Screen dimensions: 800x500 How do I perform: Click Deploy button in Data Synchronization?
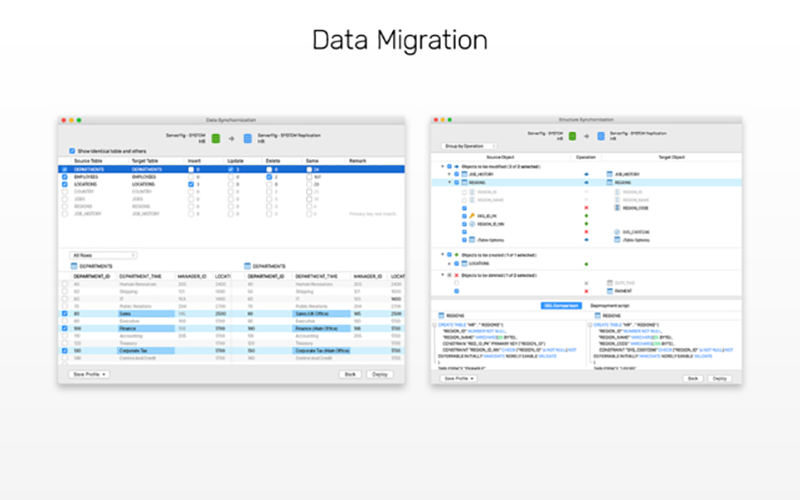tap(380, 374)
